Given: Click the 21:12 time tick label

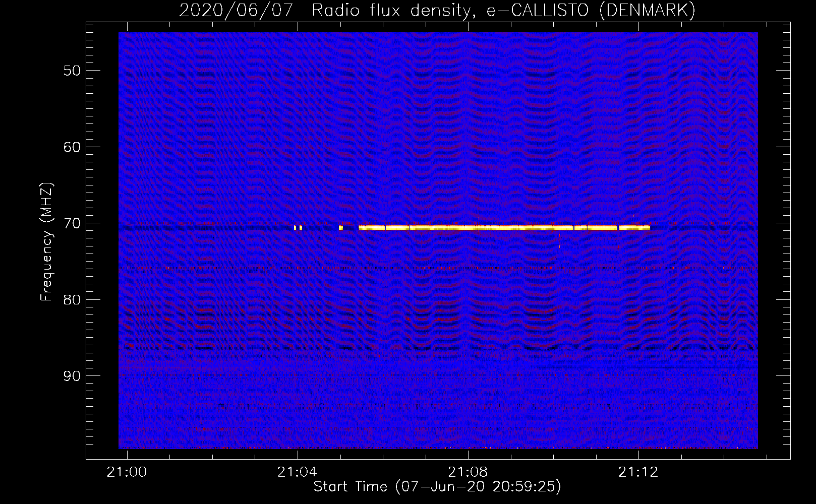Looking at the screenshot, I should click(638, 472).
